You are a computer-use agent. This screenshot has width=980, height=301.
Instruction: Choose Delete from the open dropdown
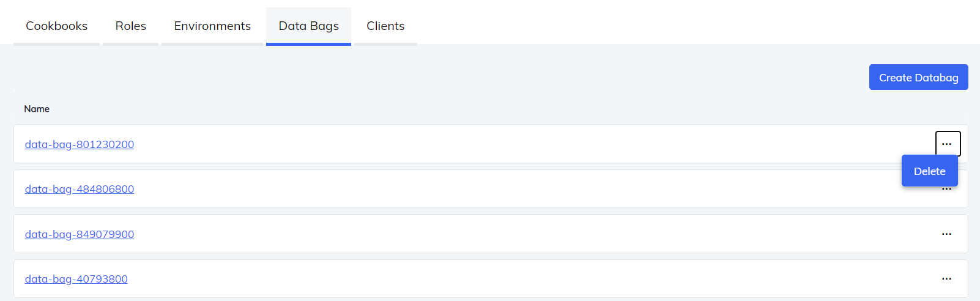pos(929,171)
